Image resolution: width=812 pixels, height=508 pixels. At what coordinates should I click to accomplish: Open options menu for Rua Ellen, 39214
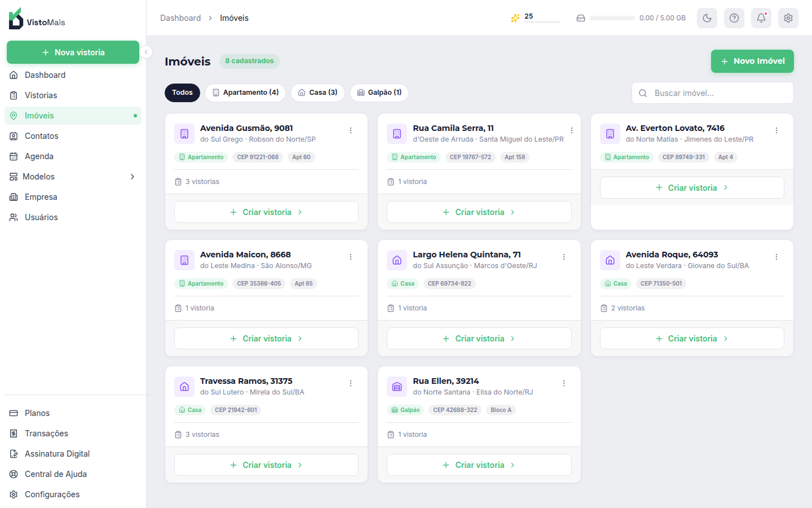(564, 383)
